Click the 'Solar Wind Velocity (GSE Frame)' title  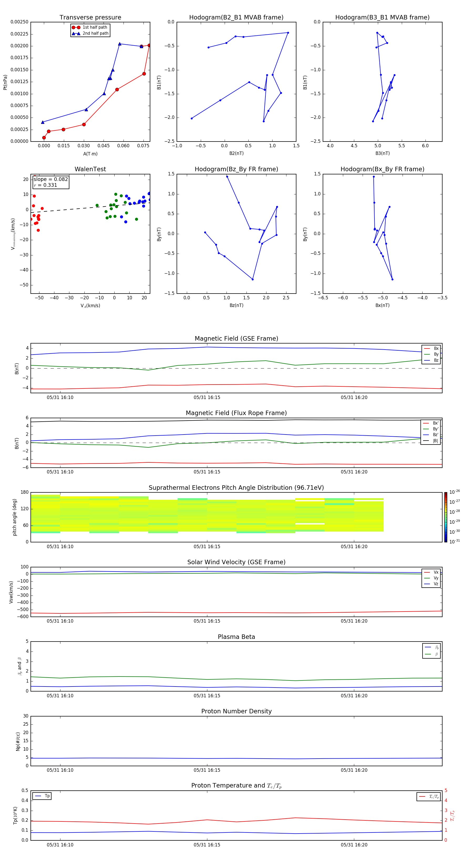(236, 562)
